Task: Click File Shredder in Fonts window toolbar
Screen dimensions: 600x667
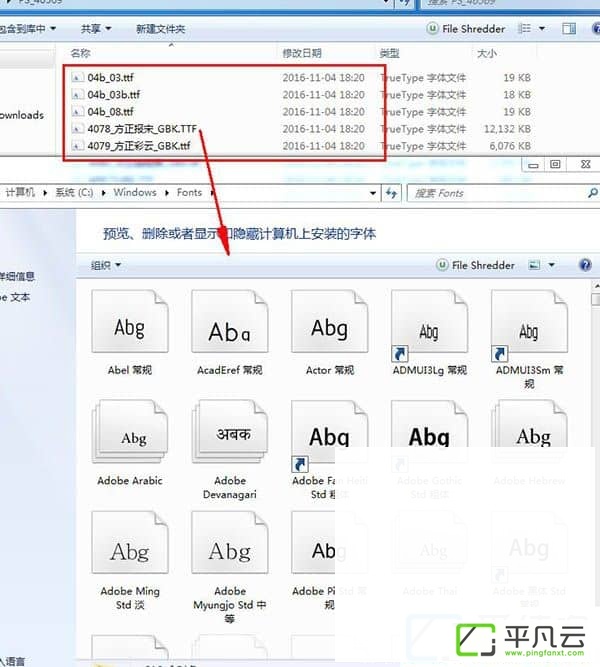Action: point(475,265)
